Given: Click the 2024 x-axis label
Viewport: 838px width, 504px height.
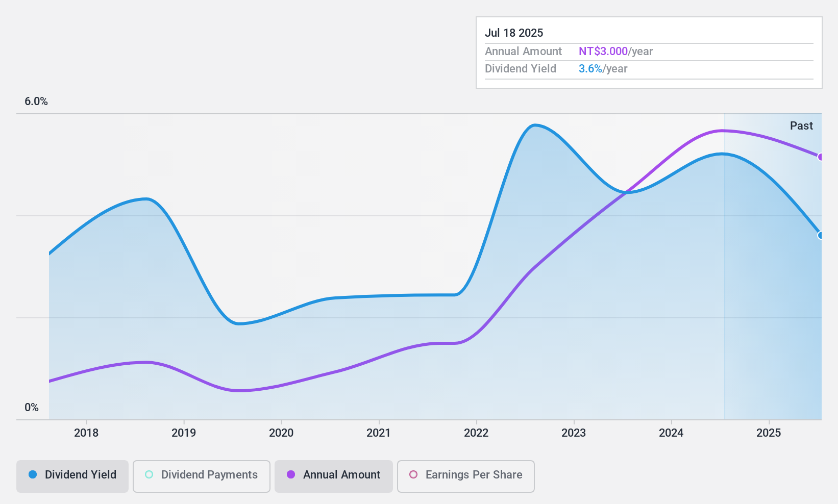Looking at the screenshot, I should coord(671,433).
